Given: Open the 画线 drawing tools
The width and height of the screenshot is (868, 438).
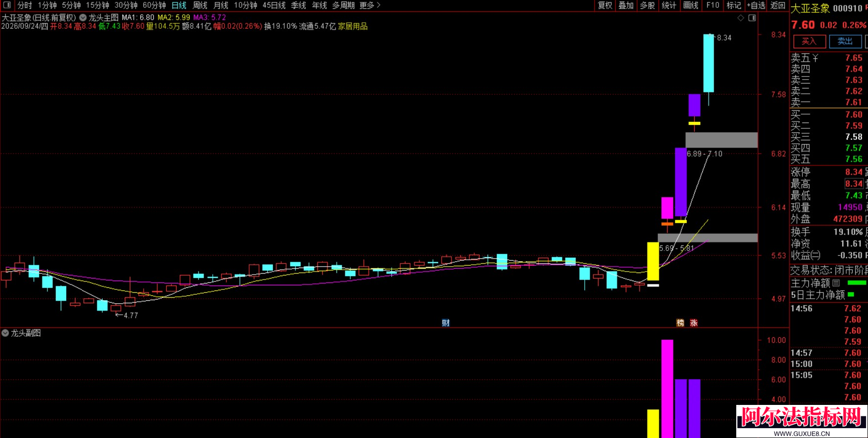Looking at the screenshot, I should point(691,5).
